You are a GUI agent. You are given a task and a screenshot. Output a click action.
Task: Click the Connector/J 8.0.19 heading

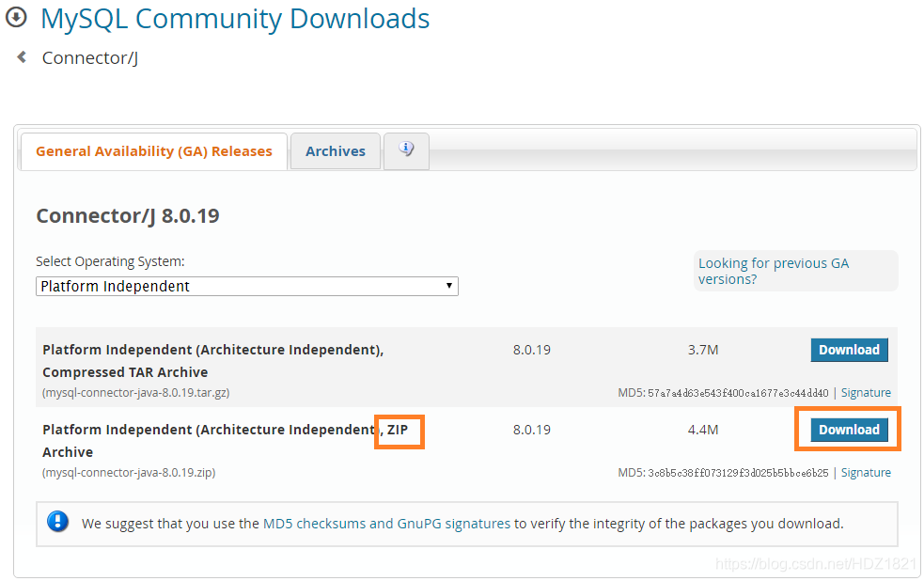click(128, 215)
